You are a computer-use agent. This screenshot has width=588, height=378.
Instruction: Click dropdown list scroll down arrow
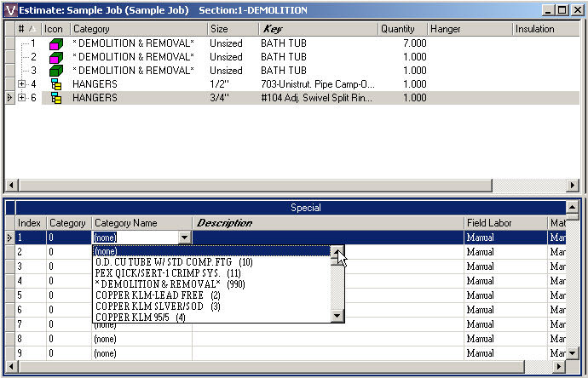(x=337, y=316)
